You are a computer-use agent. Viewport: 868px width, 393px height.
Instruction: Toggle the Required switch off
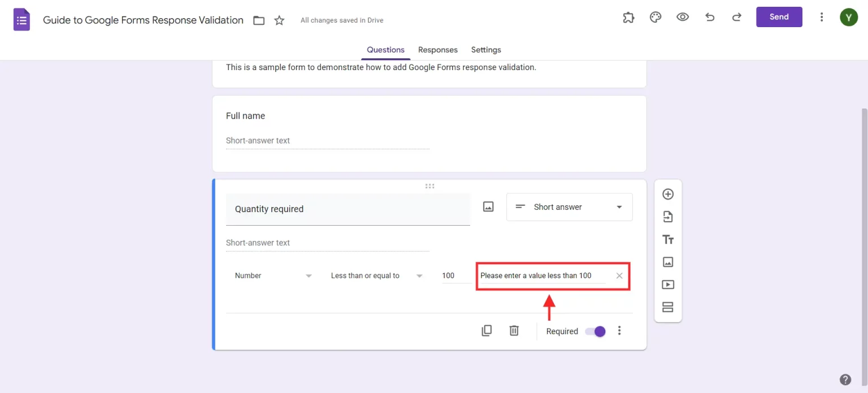[596, 331]
